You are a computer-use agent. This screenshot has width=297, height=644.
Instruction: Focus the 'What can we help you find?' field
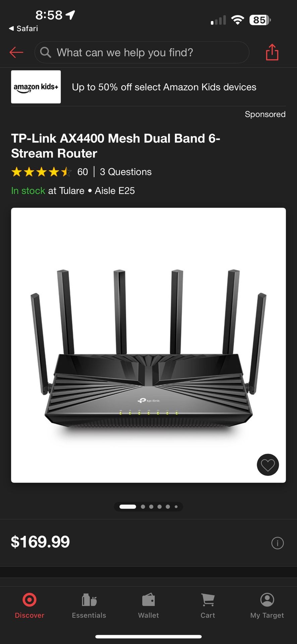(x=142, y=52)
